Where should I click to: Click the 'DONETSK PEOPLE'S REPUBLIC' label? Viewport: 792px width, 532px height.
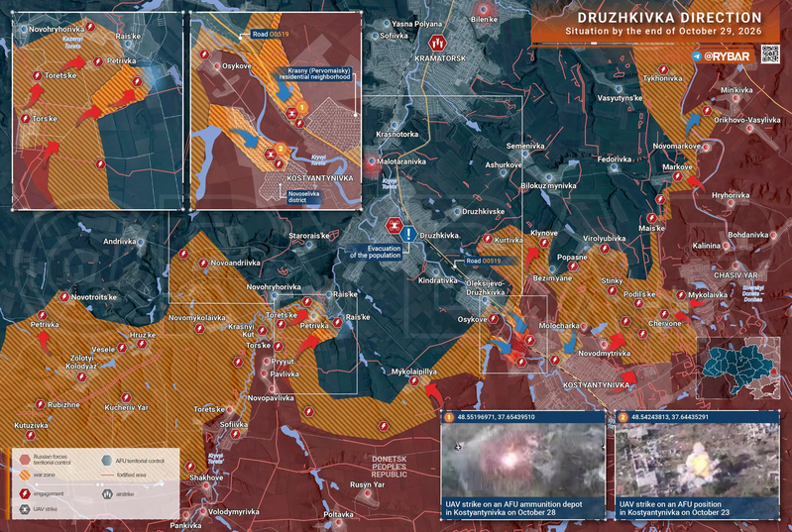click(389, 467)
